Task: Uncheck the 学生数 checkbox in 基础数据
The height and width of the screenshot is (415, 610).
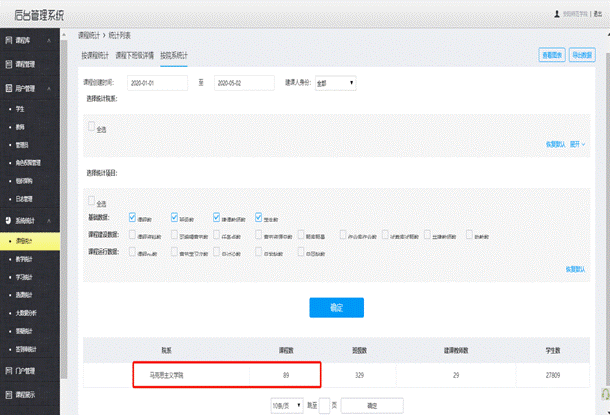Action: [259, 215]
